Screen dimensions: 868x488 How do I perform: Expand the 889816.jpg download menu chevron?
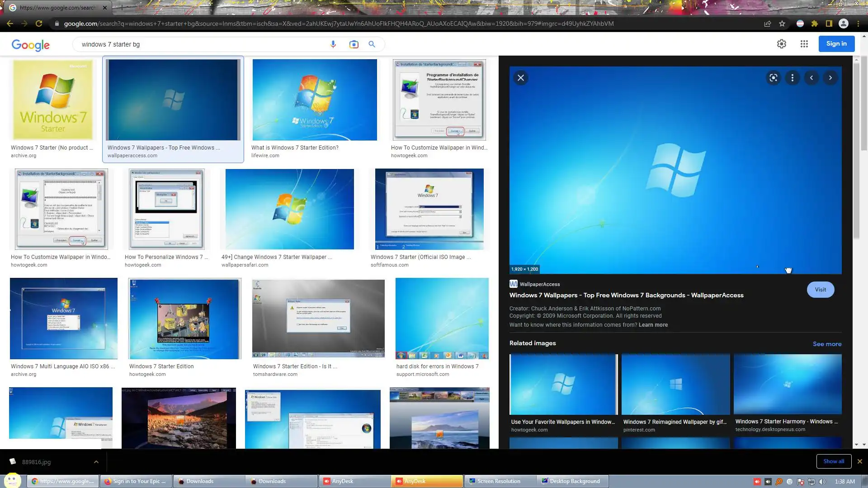(x=96, y=462)
